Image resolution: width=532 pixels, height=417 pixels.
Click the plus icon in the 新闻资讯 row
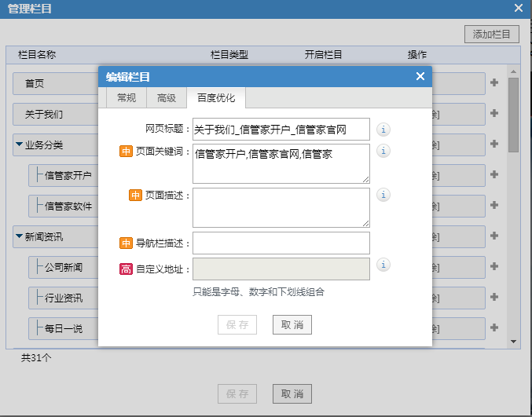coord(494,236)
